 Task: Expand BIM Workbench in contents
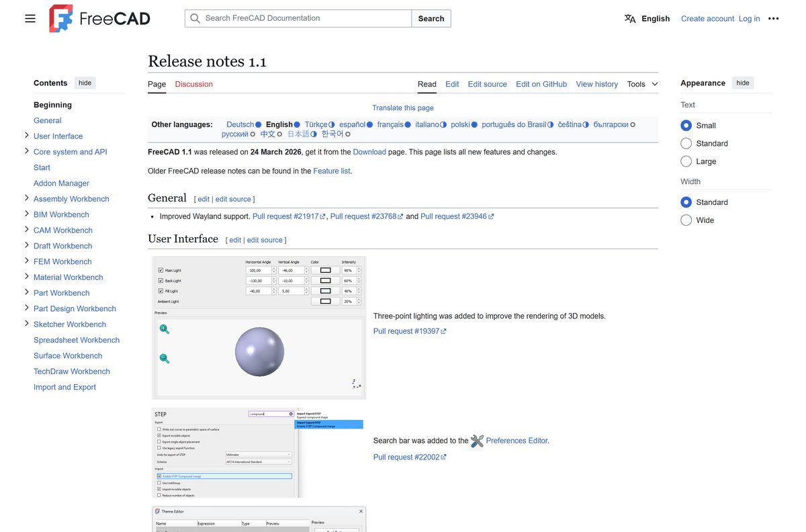pos(26,214)
